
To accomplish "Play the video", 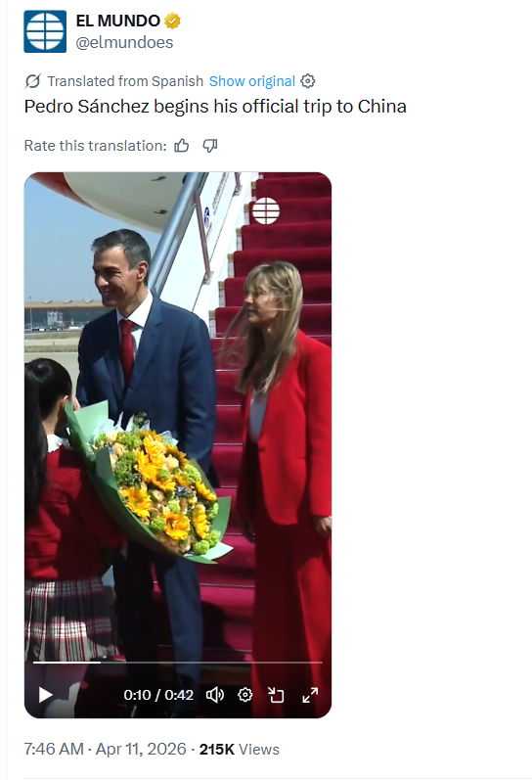I will click(45, 695).
